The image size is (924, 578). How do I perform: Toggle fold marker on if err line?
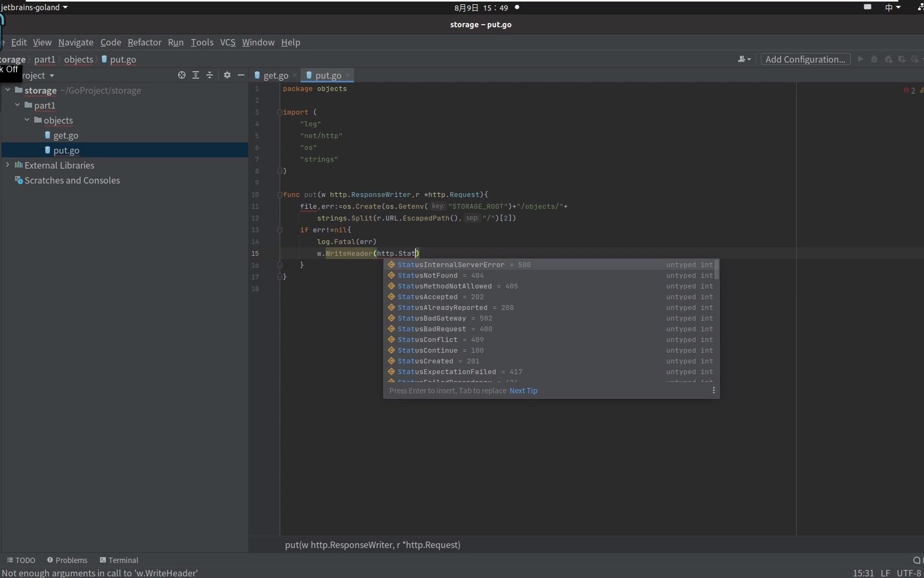(280, 230)
